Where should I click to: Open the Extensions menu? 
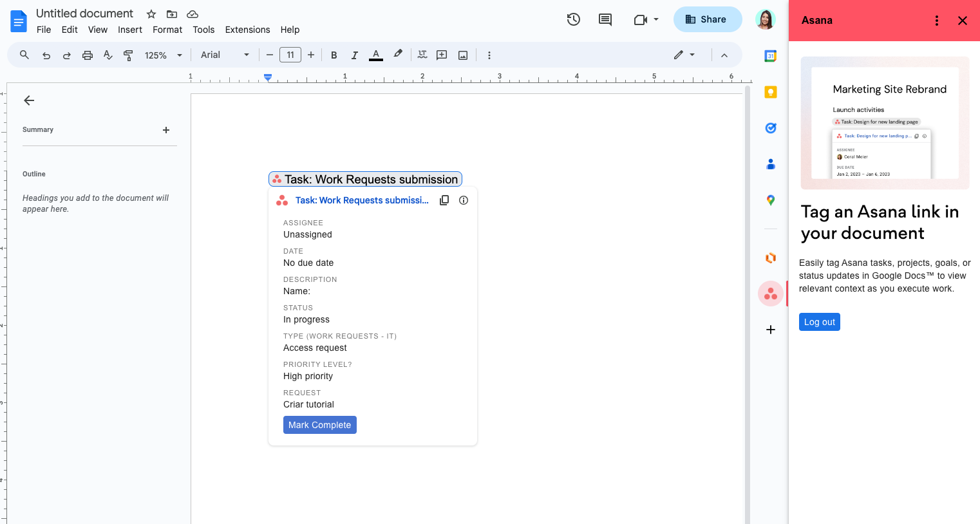[x=247, y=30]
